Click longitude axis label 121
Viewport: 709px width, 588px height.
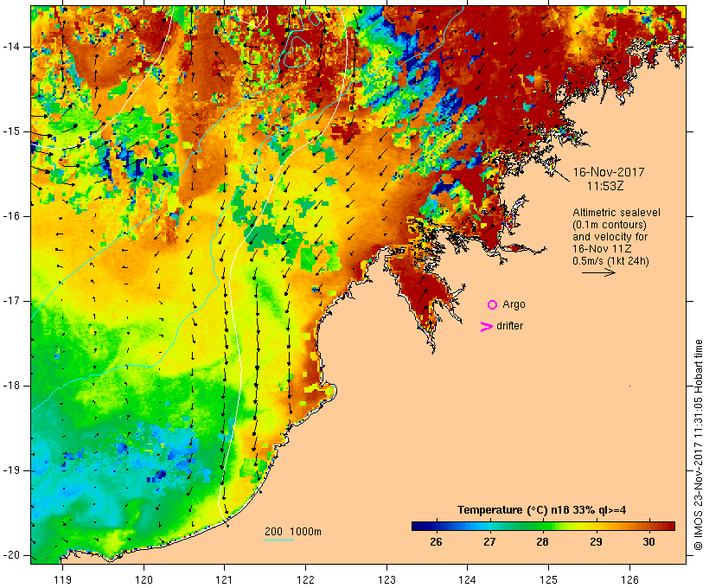point(224,579)
